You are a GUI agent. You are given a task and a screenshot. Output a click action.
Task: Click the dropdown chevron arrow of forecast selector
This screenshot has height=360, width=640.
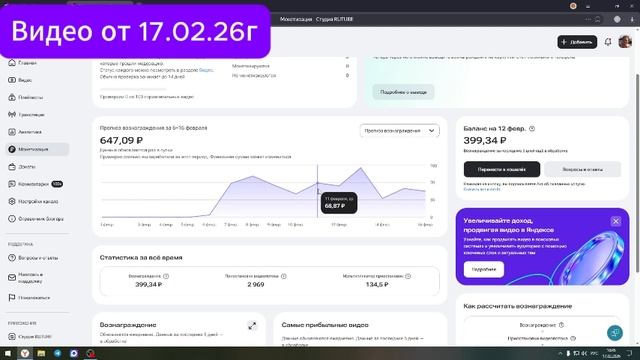[x=431, y=131]
